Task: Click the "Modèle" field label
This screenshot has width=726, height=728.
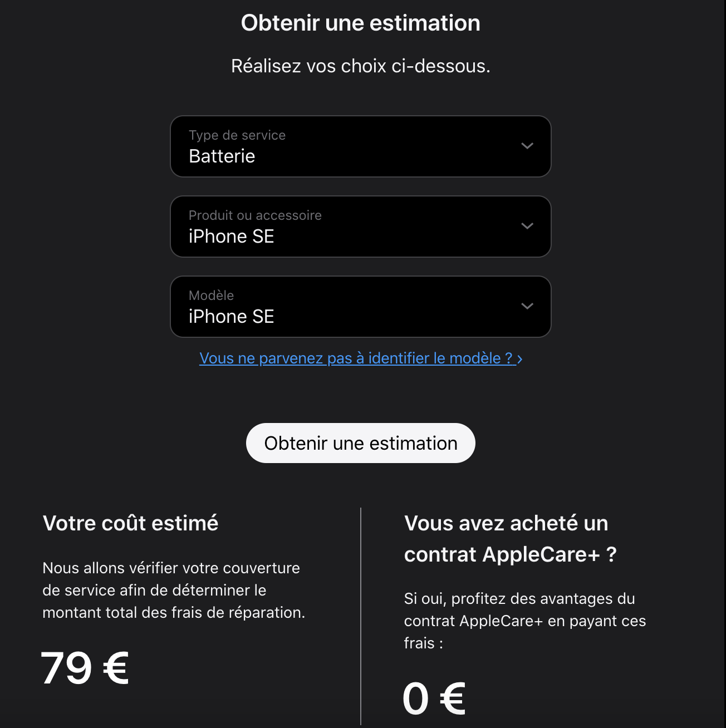Action: pos(211,296)
